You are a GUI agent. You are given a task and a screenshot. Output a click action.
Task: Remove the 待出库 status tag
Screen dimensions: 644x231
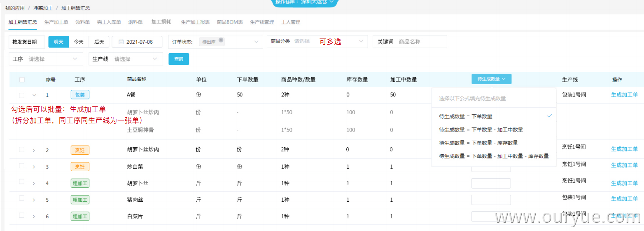click(x=221, y=40)
